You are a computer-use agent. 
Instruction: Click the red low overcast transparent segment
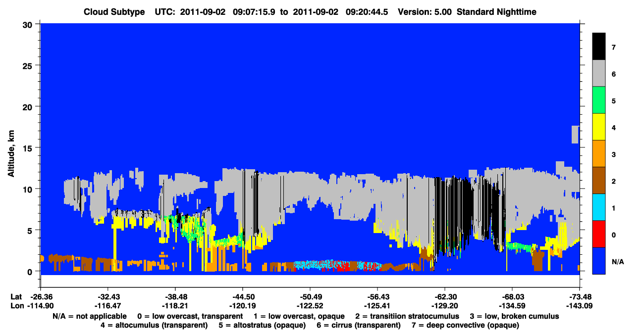599,234
